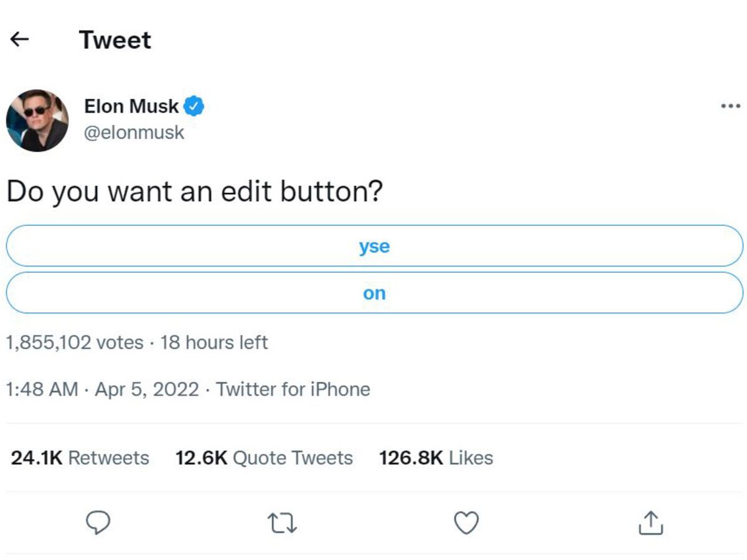Click the 1:48 AM Apr 5, 2022 timestamp
Screen dimensions: 747x560
tap(103, 390)
